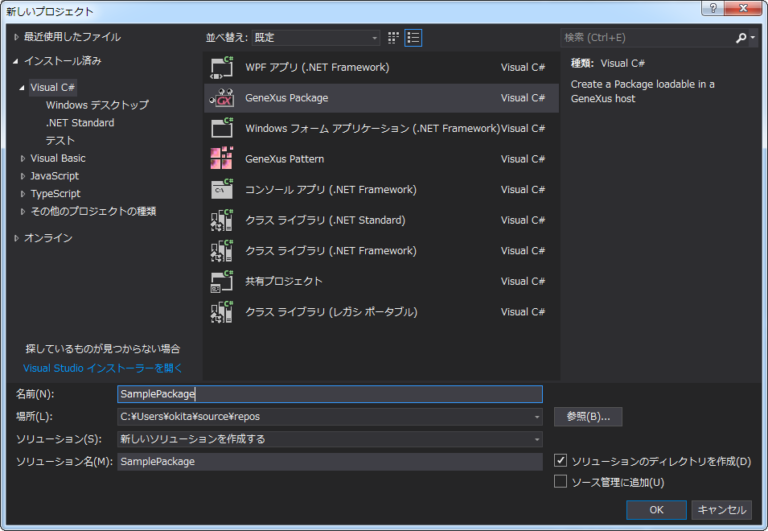Click the Windows Forms application icon
768x531 pixels.
[x=221, y=129]
